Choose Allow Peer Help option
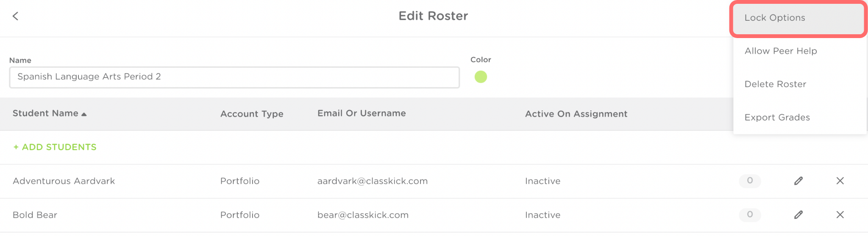 [x=781, y=51]
